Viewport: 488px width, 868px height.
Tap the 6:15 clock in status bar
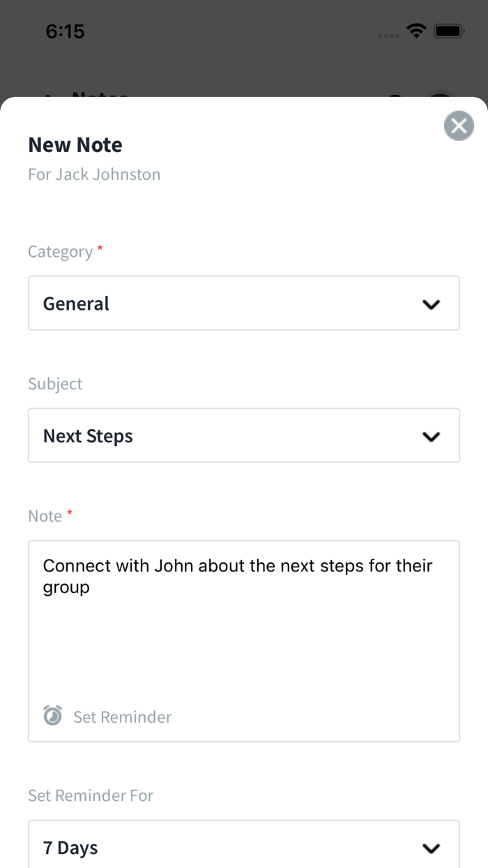pyautogui.click(x=65, y=31)
